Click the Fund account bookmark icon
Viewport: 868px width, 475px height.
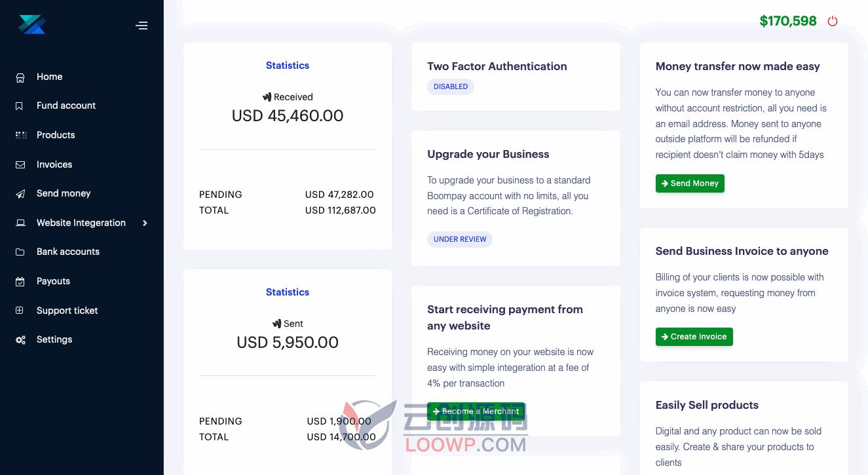(20, 106)
